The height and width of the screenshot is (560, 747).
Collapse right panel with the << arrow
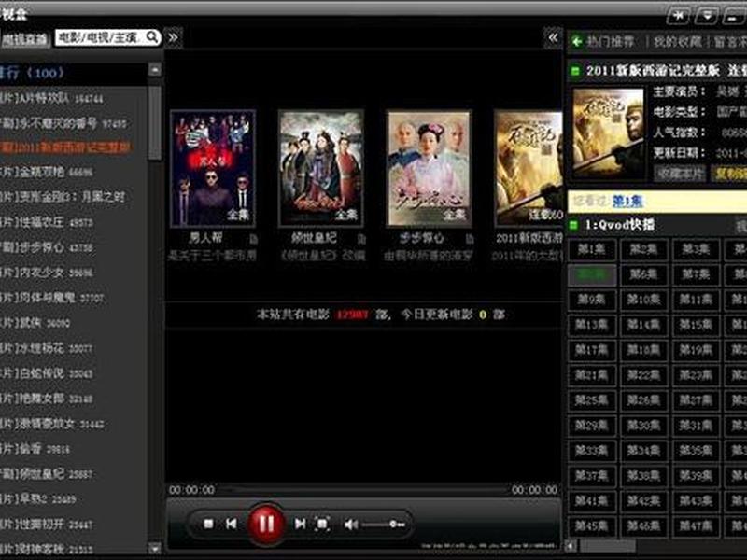pos(553,37)
